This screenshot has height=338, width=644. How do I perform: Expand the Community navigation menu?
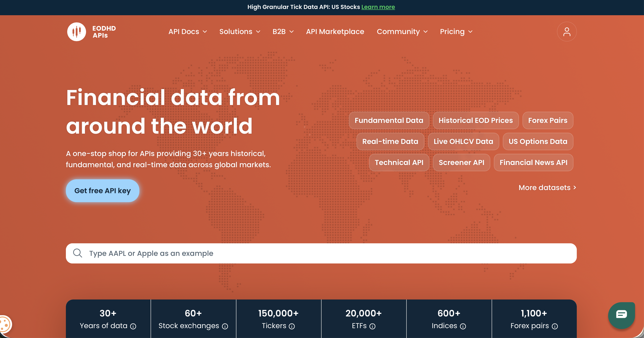point(402,32)
